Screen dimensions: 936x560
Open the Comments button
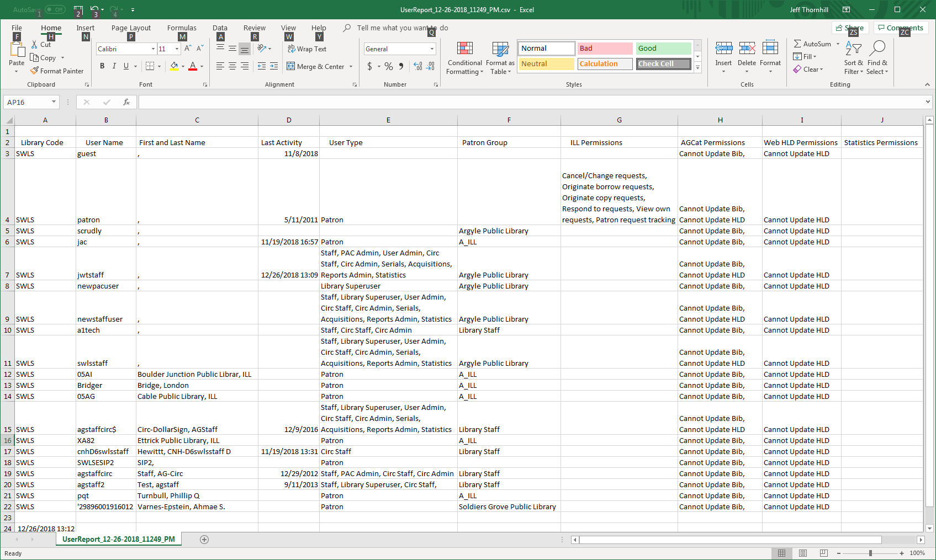point(901,28)
